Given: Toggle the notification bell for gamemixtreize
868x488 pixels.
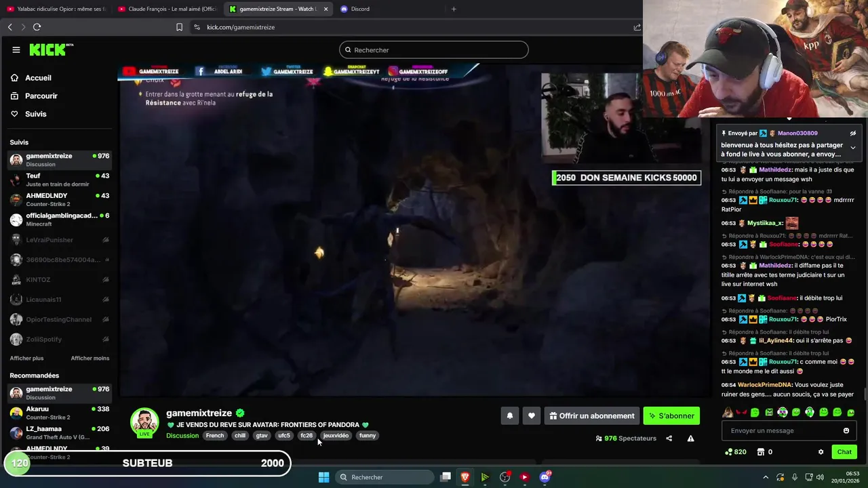Looking at the screenshot, I should pos(510,415).
